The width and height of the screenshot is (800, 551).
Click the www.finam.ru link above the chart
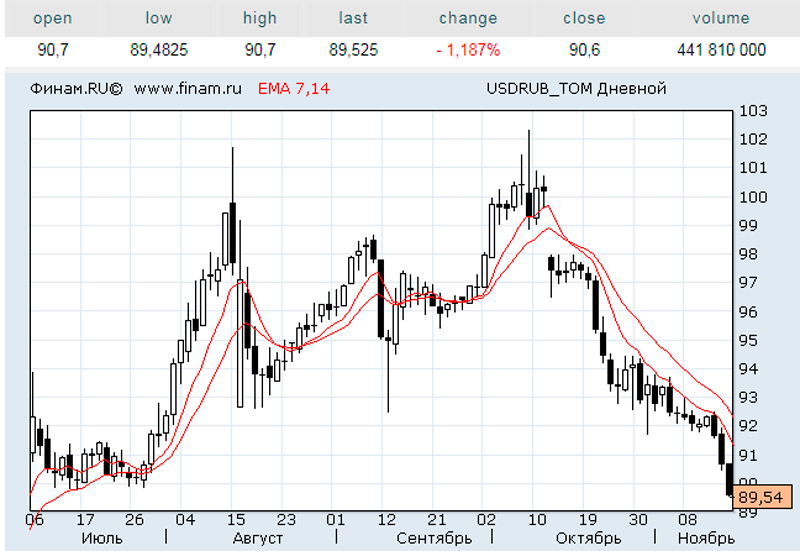point(188,89)
